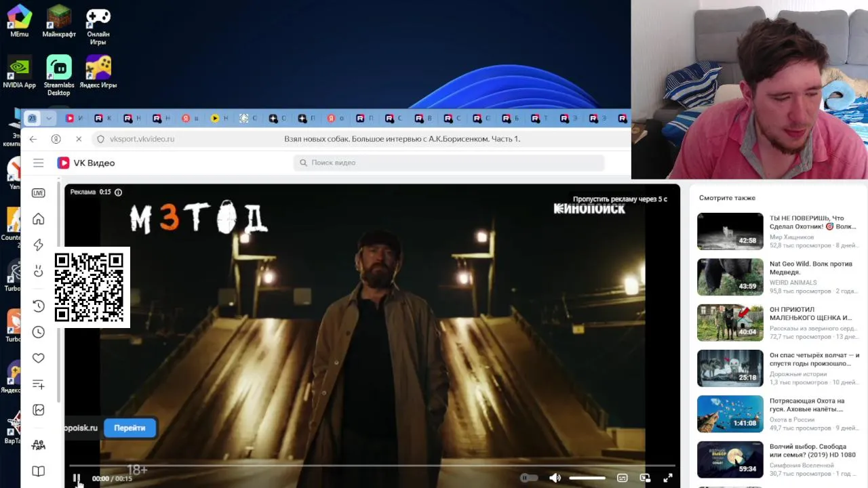Open the statistics chart icon in sidebar
This screenshot has width=868, height=488.
39,410
